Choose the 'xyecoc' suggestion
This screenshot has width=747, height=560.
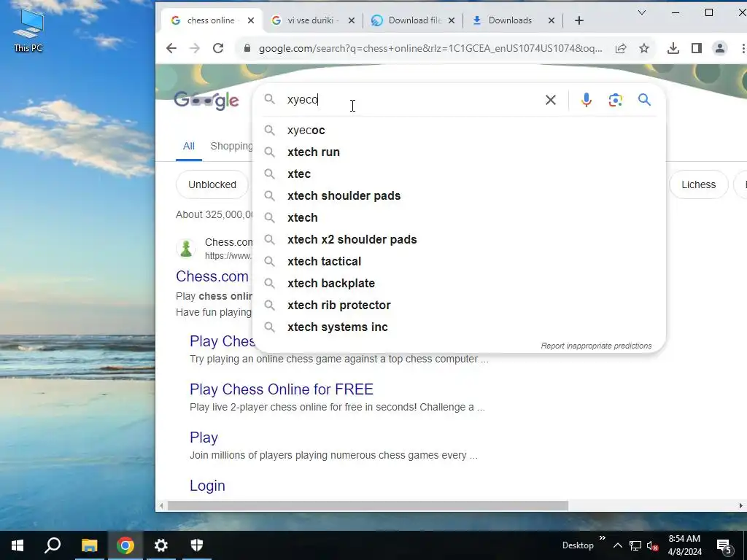460,130
